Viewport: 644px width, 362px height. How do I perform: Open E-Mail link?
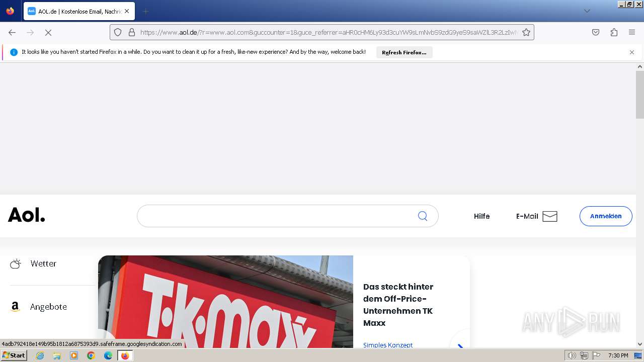pyautogui.click(x=527, y=216)
